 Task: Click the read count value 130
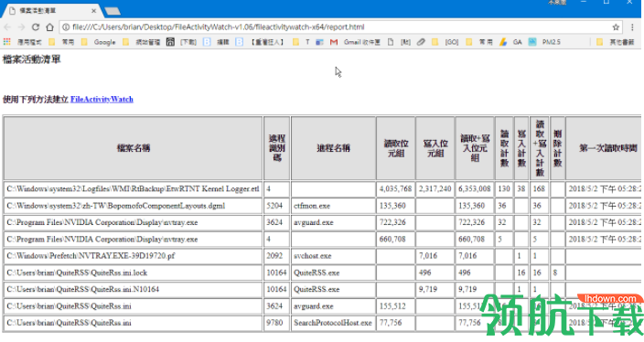pos(504,189)
